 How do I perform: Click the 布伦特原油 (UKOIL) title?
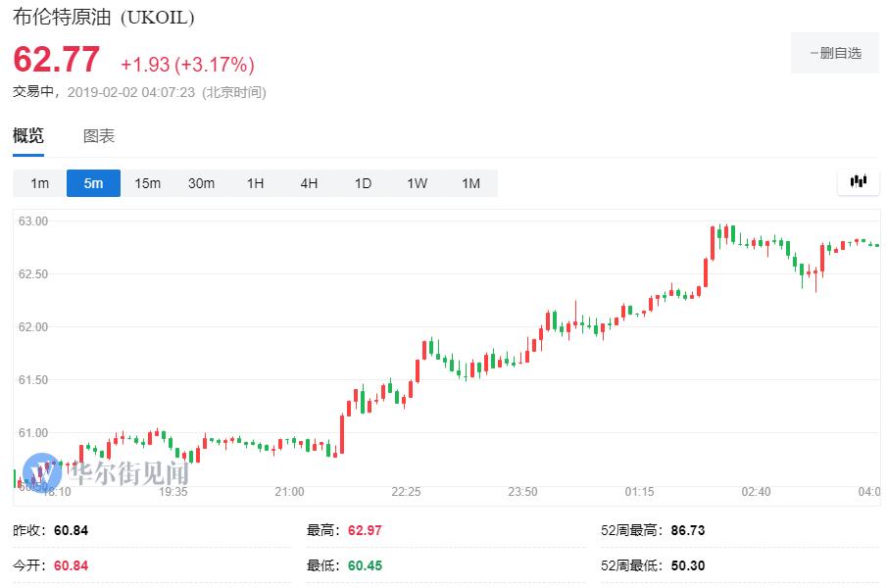tap(104, 18)
